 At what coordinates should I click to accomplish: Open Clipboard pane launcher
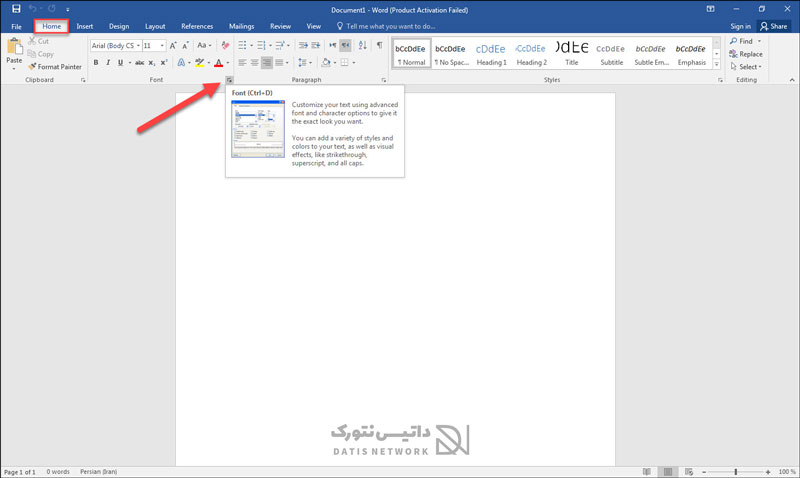click(83, 80)
